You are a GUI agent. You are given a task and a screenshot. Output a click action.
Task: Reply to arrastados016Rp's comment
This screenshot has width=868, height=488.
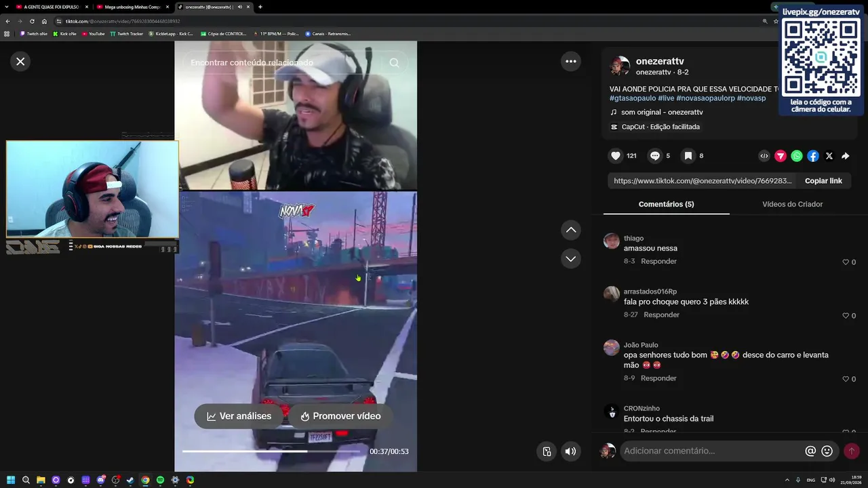661,315
